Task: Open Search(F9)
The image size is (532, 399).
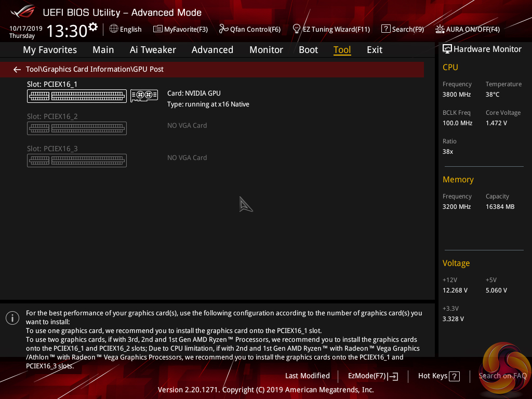Action: (x=403, y=29)
